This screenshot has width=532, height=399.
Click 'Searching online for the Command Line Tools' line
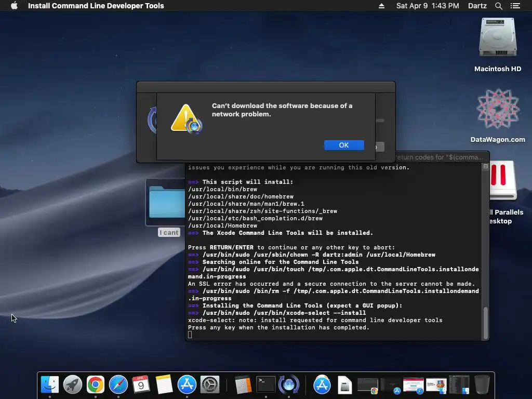[281, 262]
